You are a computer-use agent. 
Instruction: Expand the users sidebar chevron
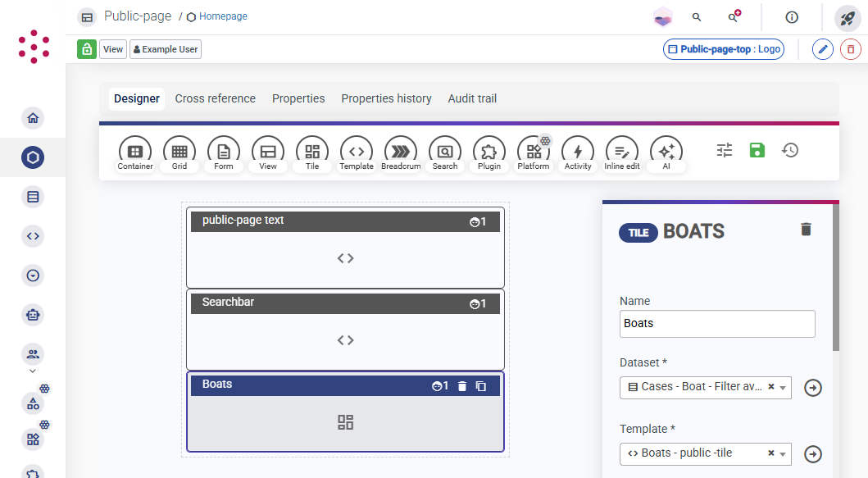[33, 371]
